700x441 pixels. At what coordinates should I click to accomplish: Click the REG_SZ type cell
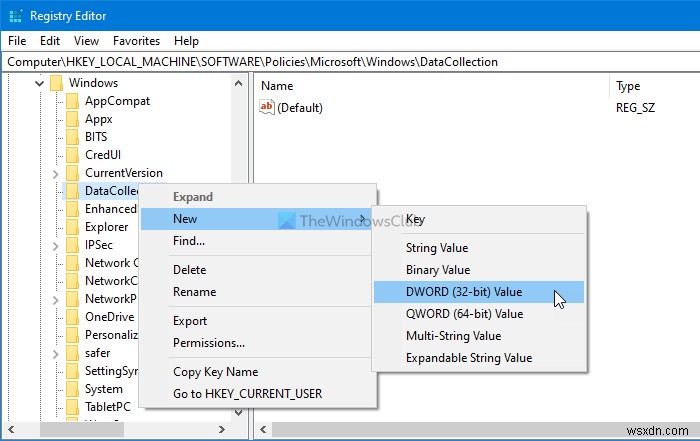[x=635, y=108]
